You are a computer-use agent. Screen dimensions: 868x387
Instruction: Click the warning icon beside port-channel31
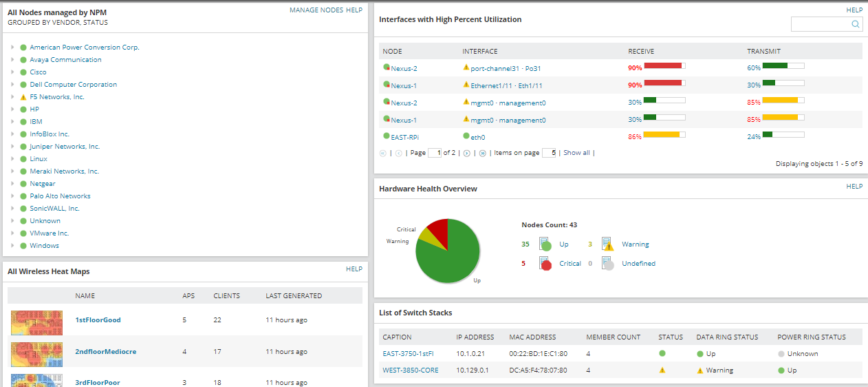(x=466, y=67)
